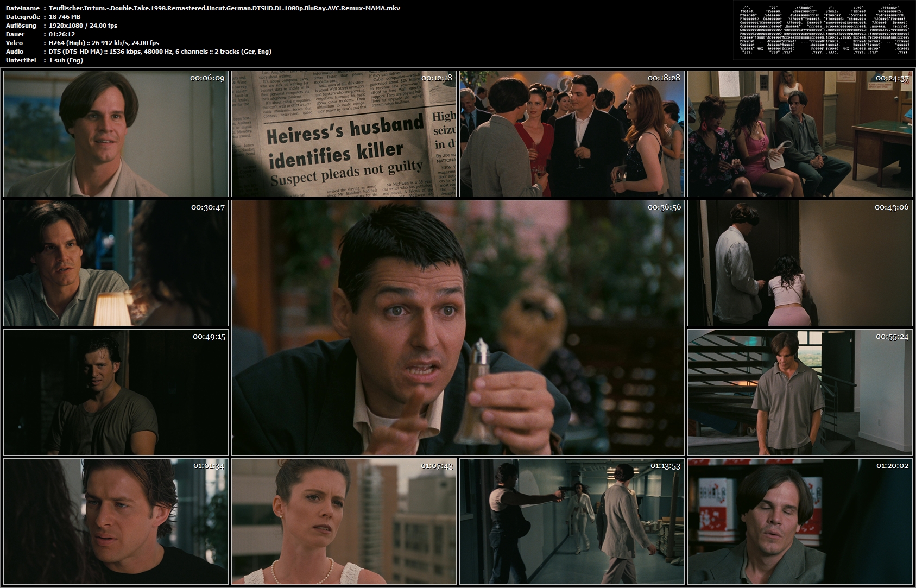Click the hallway gun scene thumbnail at 01:13:53
Viewport: 916px width, 588px height.
tap(572, 521)
